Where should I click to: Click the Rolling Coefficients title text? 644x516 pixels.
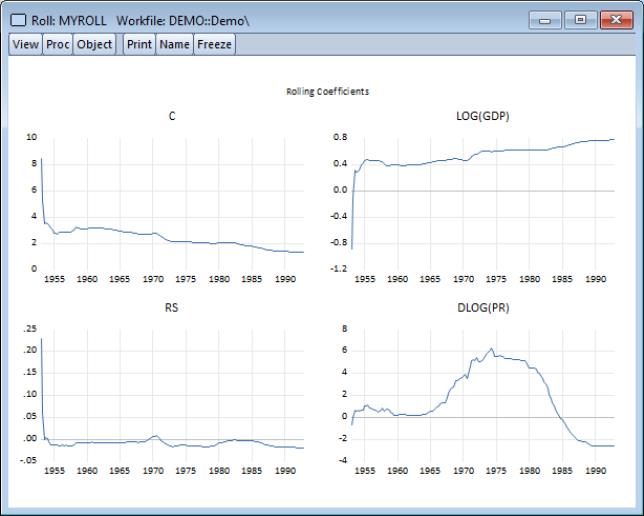pos(328,91)
